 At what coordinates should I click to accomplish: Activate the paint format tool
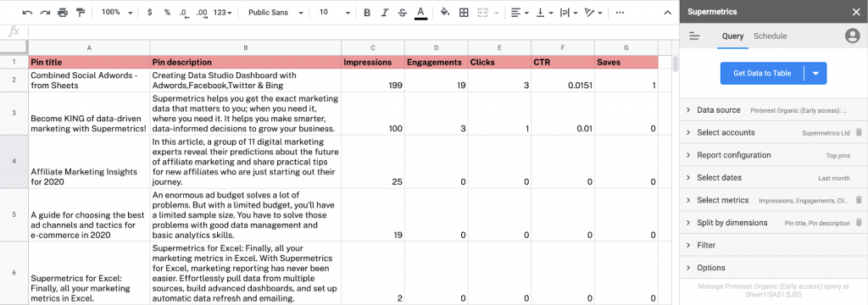[x=81, y=12]
